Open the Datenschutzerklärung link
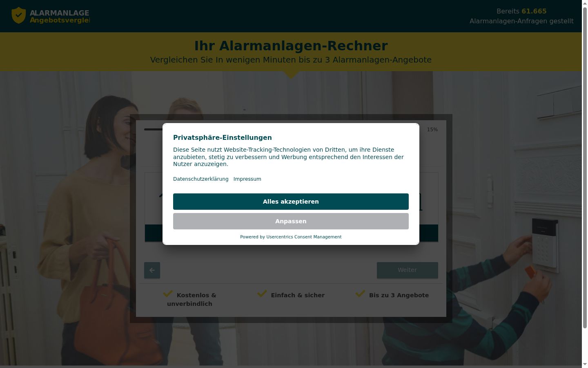The image size is (588, 368). point(201,179)
